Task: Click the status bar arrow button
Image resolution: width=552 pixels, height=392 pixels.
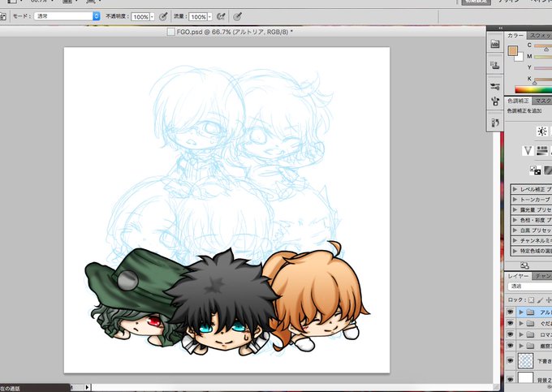Action: 88,387
